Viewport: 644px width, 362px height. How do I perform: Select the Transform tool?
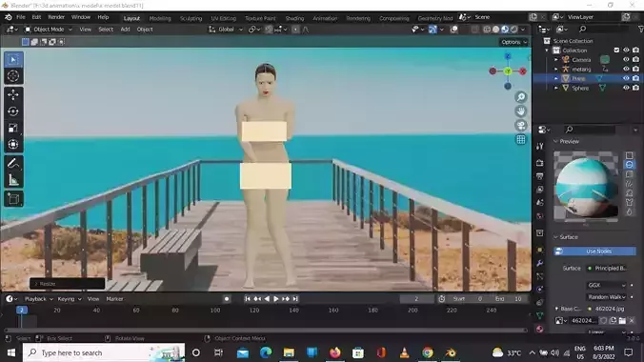(x=13, y=144)
